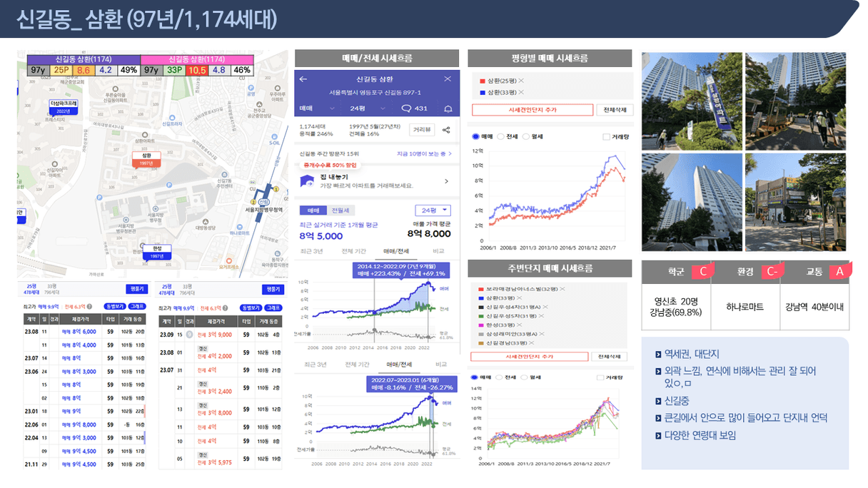This screenshot has height=488, width=868.
Task: Open 지금 10명이 보는 중 link
Action: click(x=424, y=153)
